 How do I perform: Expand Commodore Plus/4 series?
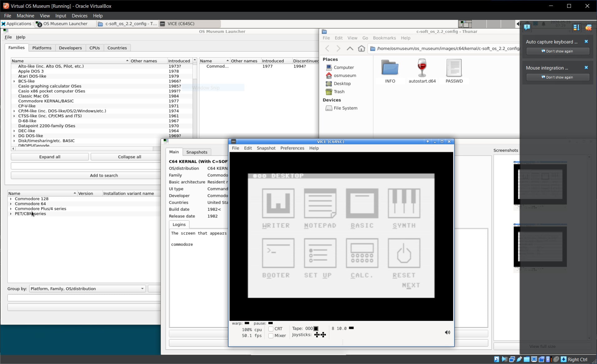point(11,209)
